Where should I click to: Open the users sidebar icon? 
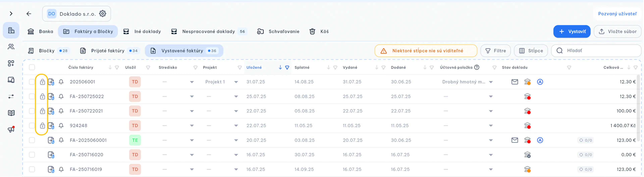tap(11, 47)
